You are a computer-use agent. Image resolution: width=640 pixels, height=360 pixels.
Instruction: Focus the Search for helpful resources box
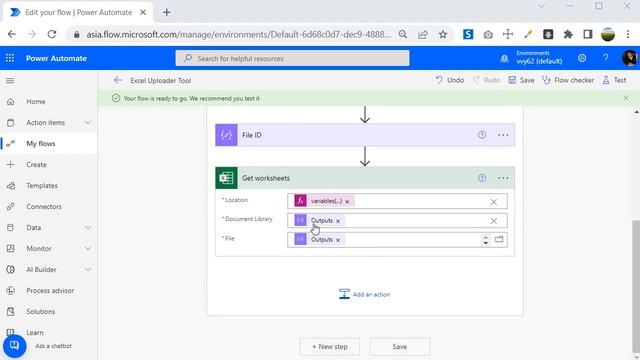click(293, 58)
